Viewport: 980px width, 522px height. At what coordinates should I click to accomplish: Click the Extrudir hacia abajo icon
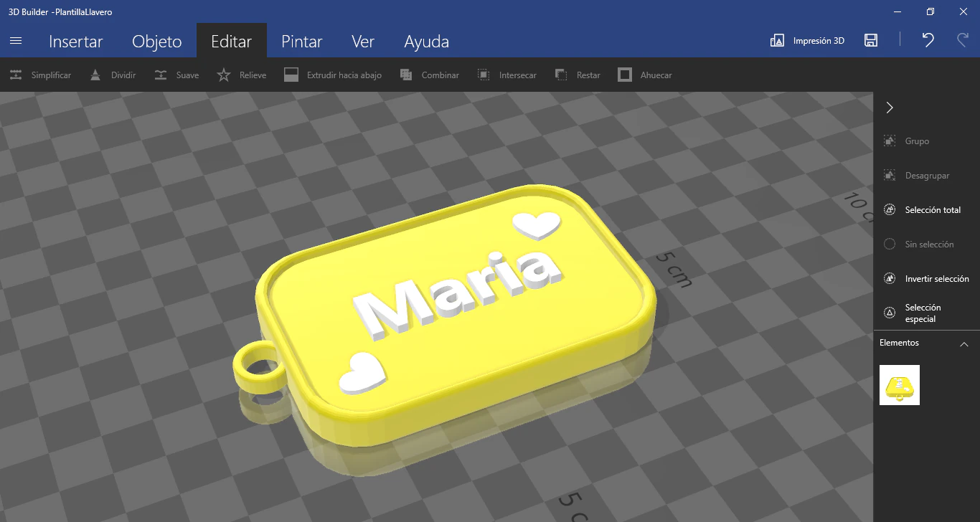pyautogui.click(x=291, y=75)
